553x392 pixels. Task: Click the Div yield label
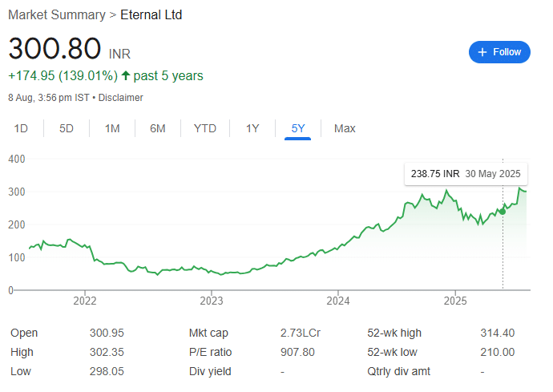(x=210, y=371)
